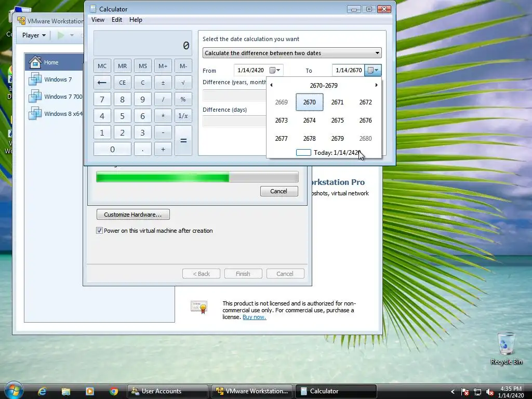Switch to Calculator taskbar button
The width and height of the screenshot is (532, 399).
click(x=336, y=391)
